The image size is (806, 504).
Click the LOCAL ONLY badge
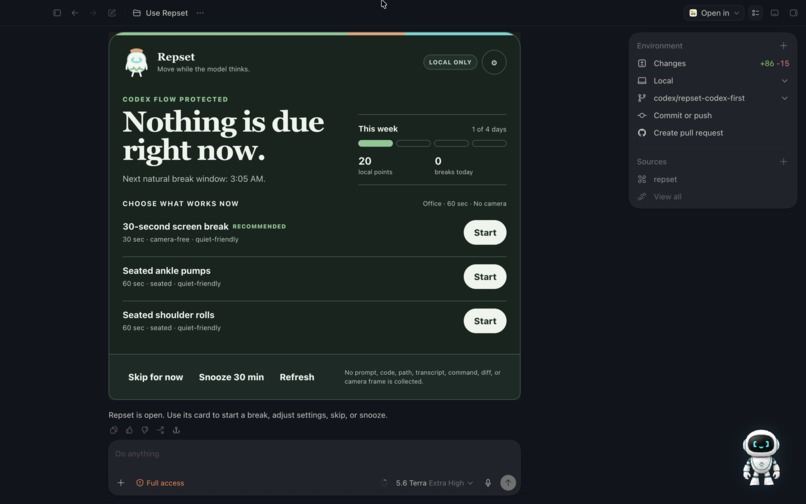[x=450, y=62]
